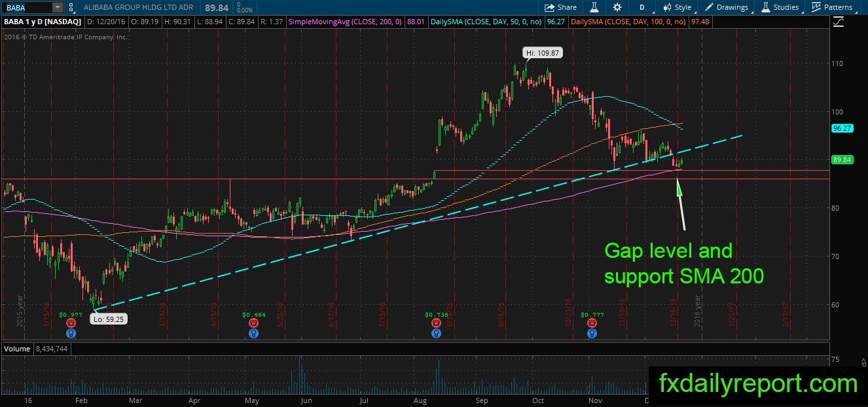This screenshot has height=407, width=868.
Task: Click the chart-line icon below the Patterns button
Action: pos(839,22)
